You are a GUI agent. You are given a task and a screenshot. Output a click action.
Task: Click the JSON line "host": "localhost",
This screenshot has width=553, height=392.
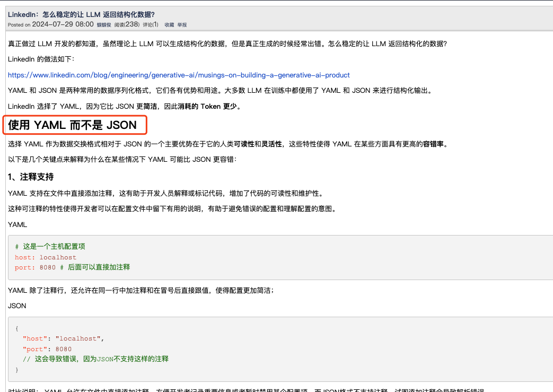pos(64,339)
